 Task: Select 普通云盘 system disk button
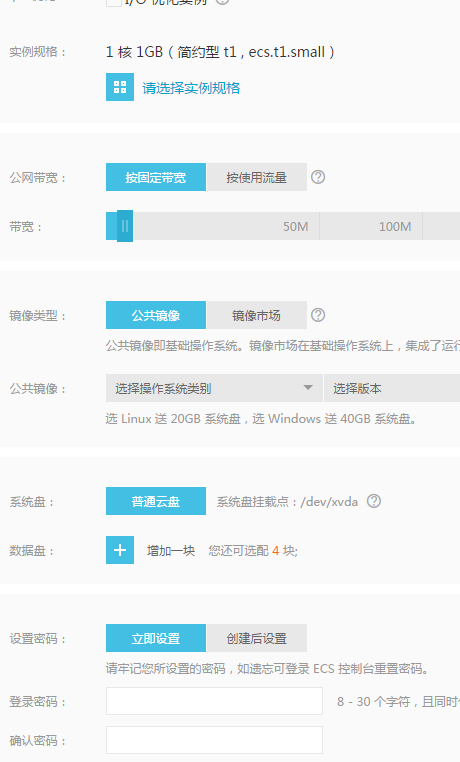[156, 501]
